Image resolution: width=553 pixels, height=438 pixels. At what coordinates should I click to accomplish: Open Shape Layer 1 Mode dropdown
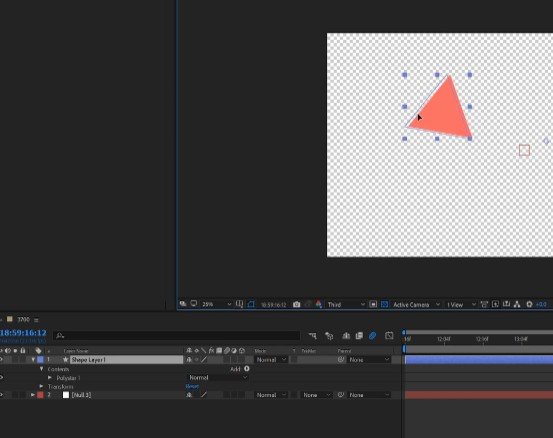point(271,360)
